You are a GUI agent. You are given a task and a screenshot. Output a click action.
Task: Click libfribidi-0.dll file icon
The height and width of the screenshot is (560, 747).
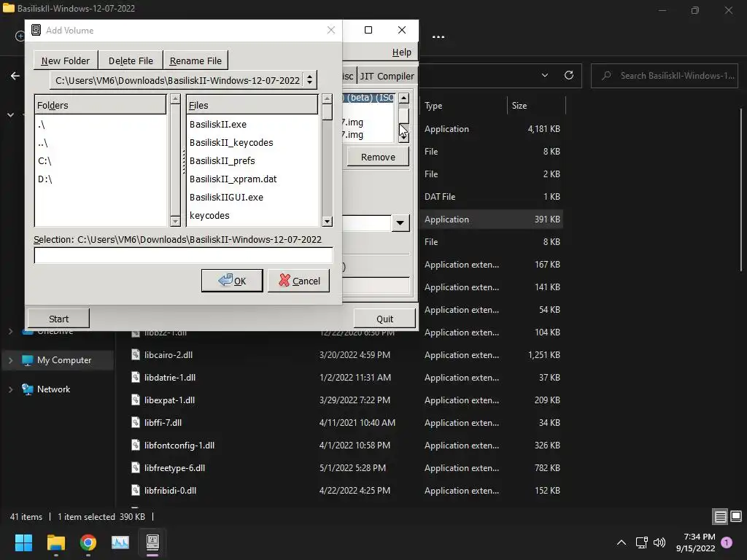(x=136, y=491)
